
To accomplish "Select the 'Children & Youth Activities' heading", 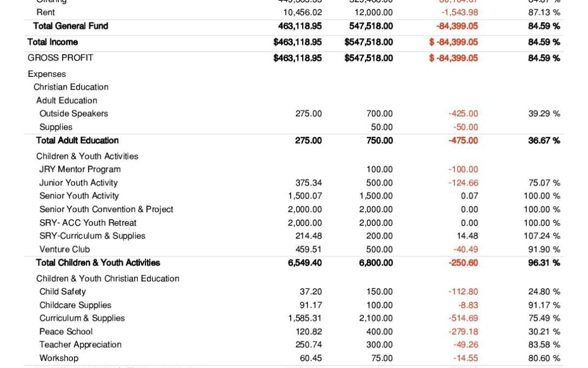I will click(87, 156).
